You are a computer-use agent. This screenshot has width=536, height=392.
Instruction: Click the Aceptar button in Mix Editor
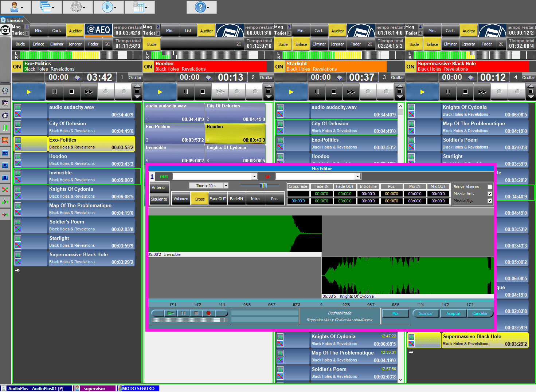pos(453,313)
